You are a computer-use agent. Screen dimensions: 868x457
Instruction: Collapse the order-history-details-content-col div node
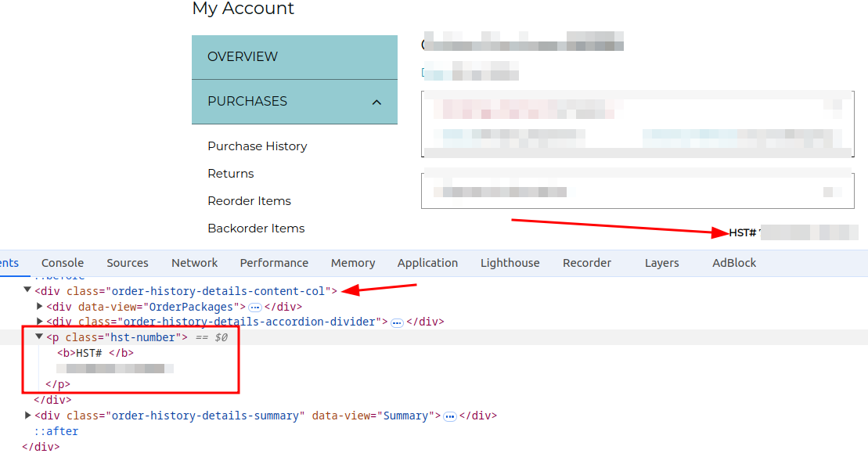(x=28, y=291)
